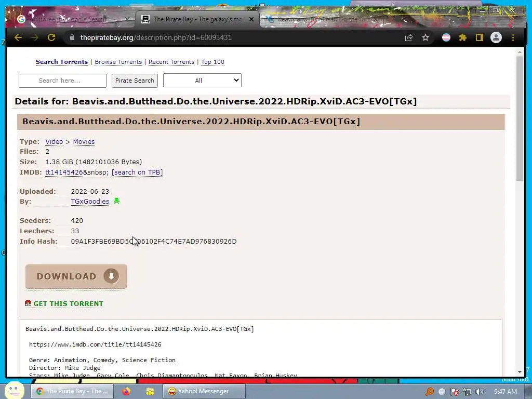Viewport: 532px width, 399px height.
Task: Click the green skull trusted-user icon
Action: [x=117, y=201]
